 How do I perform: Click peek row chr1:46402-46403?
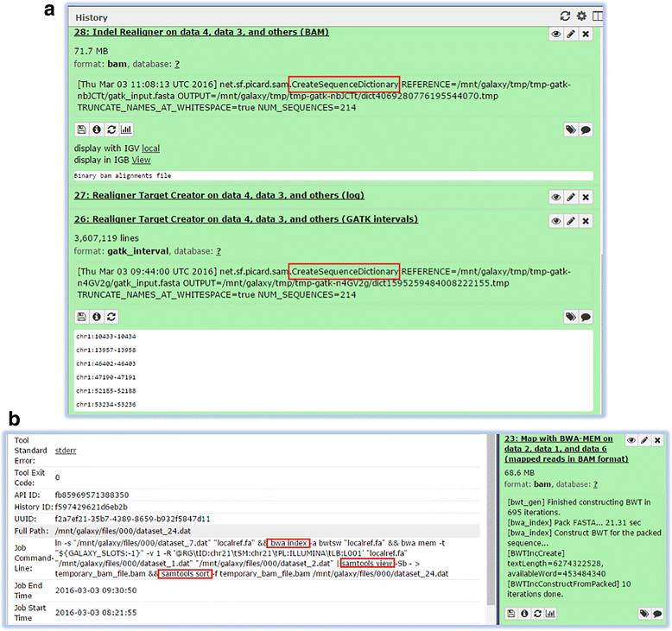[106, 363]
